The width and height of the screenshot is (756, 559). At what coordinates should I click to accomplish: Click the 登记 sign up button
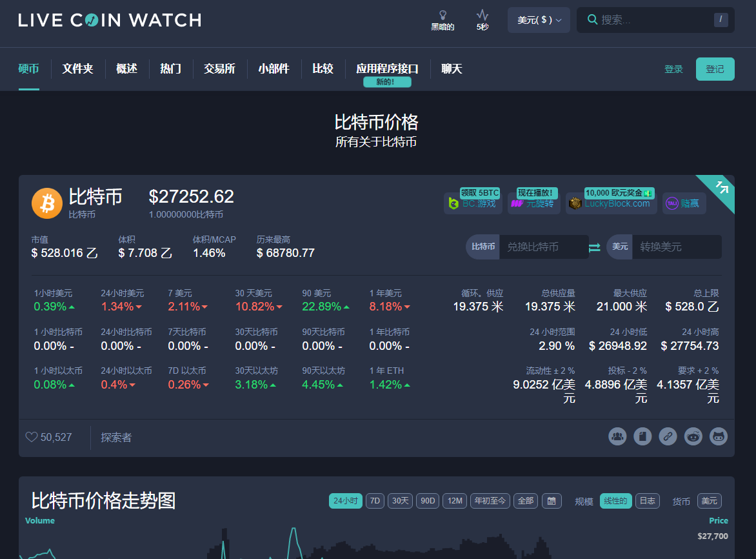715,69
